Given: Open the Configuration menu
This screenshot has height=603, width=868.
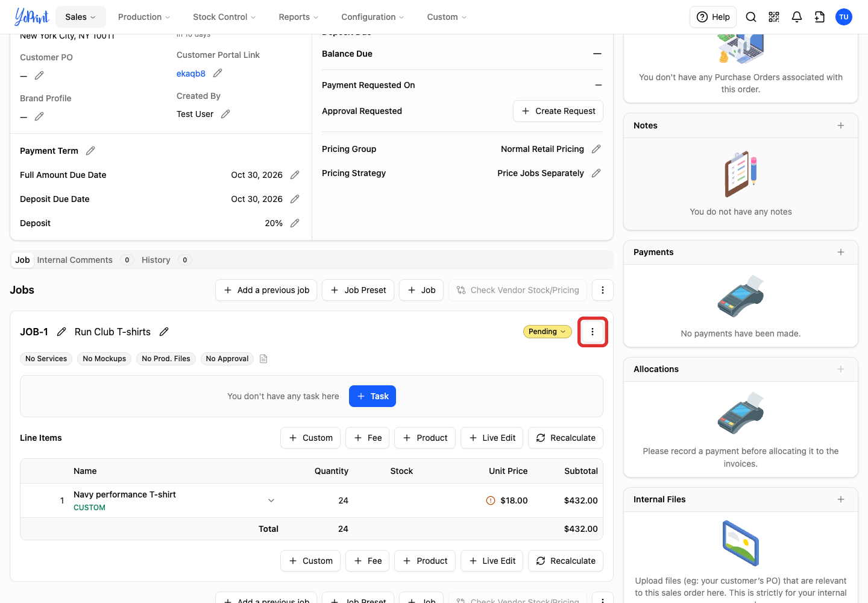Looking at the screenshot, I should coord(373,17).
